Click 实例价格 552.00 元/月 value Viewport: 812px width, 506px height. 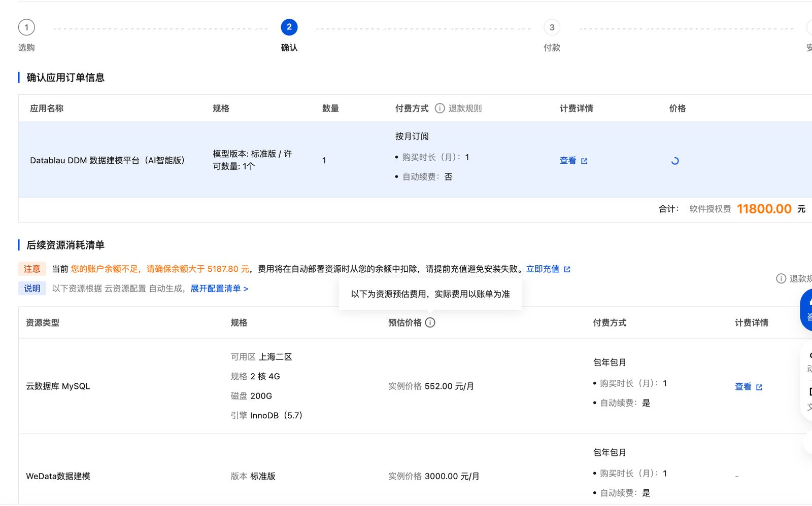[x=431, y=386]
